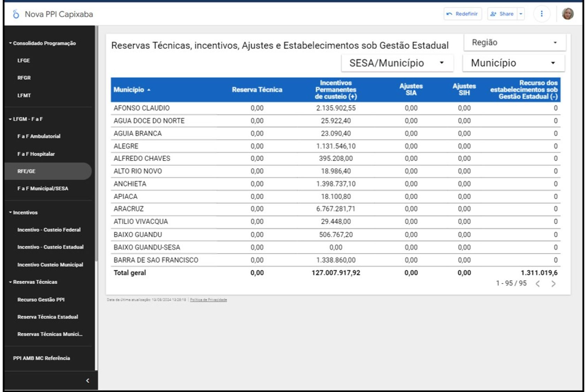Collapse the Consolidado Programação section
The width and height of the screenshot is (587, 392).
point(10,43)
